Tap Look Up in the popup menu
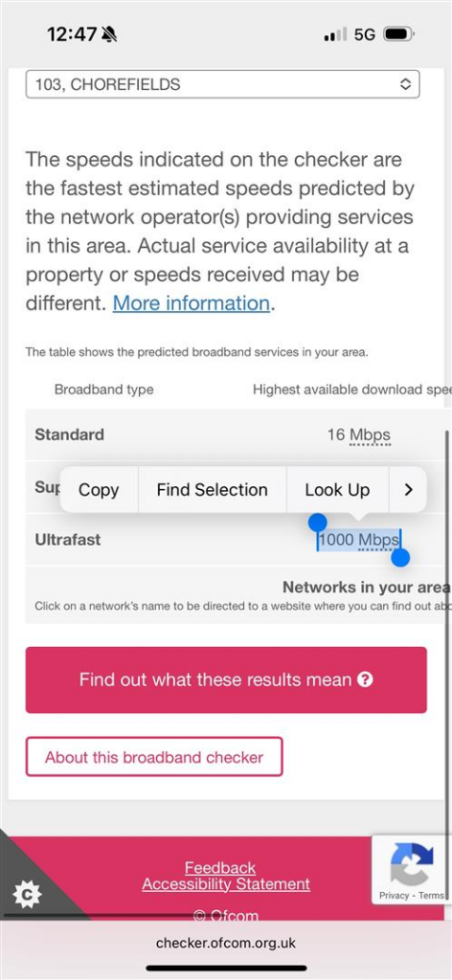The height and width of the screenshot is (980, 452). coord(338,489)
